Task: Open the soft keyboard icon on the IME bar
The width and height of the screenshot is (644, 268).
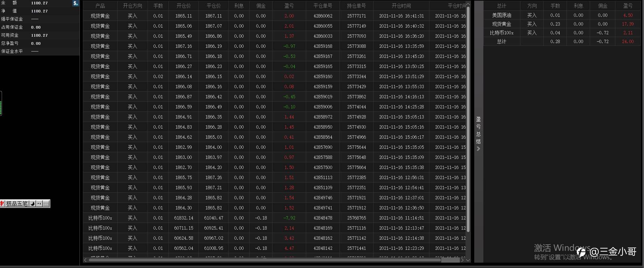Action: coord(46,203)
